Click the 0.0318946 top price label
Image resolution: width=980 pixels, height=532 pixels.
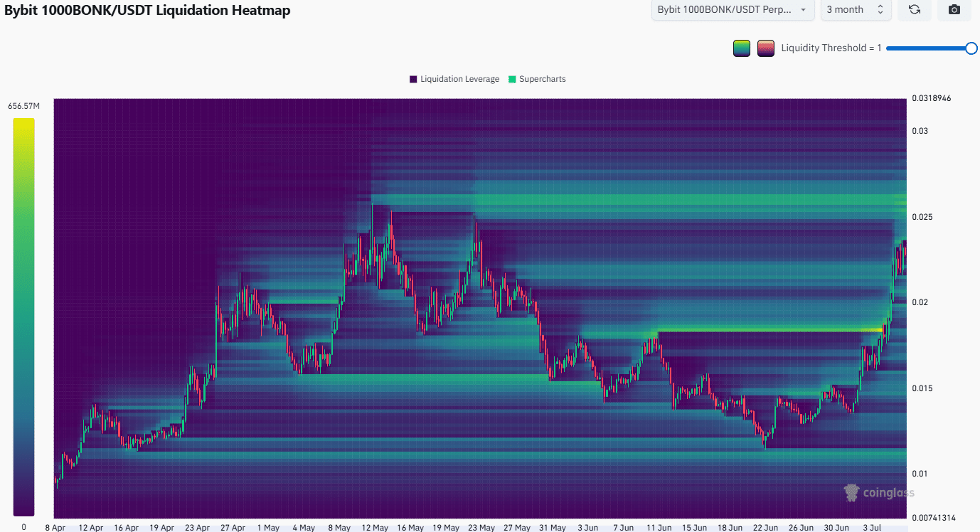pyautogui.click(x=931, y=98)
